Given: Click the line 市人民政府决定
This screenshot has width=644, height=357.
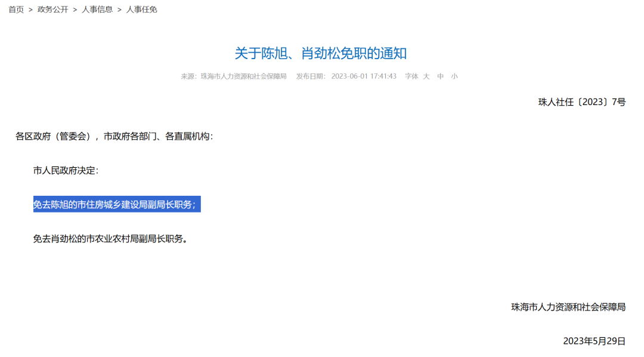Looking at the screenshot, I should click(66, 170).
